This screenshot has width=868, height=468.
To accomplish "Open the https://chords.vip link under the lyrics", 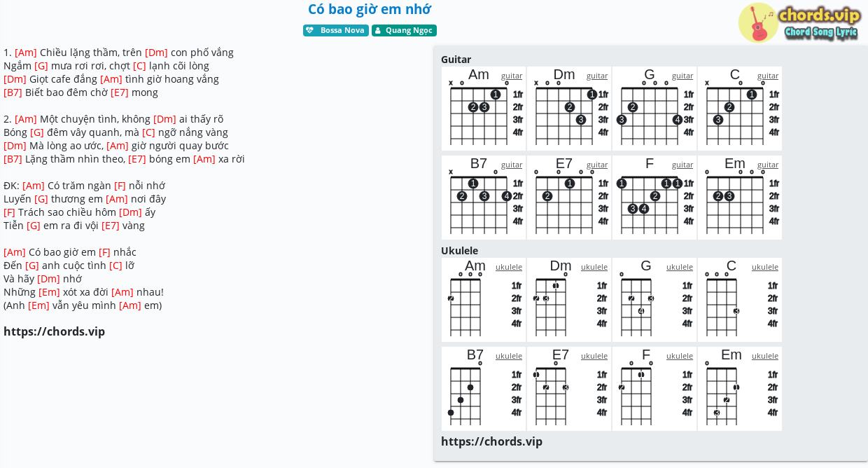I will pos(54,331).
